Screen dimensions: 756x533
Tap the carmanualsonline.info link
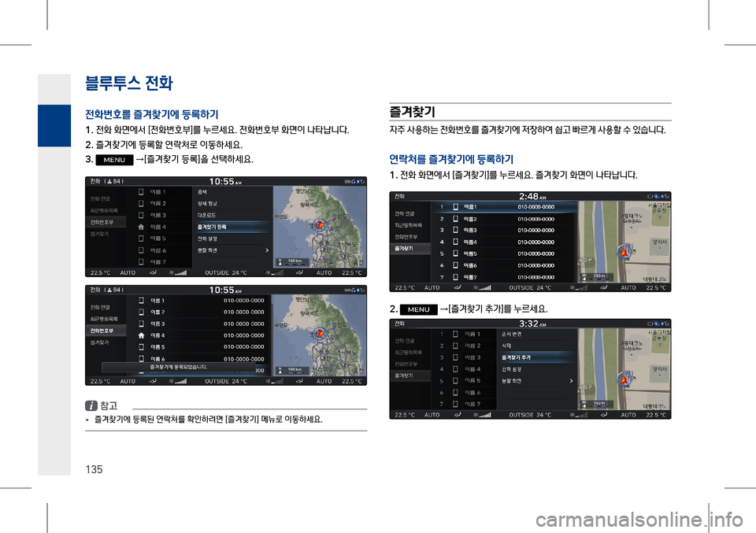point(639,520)
